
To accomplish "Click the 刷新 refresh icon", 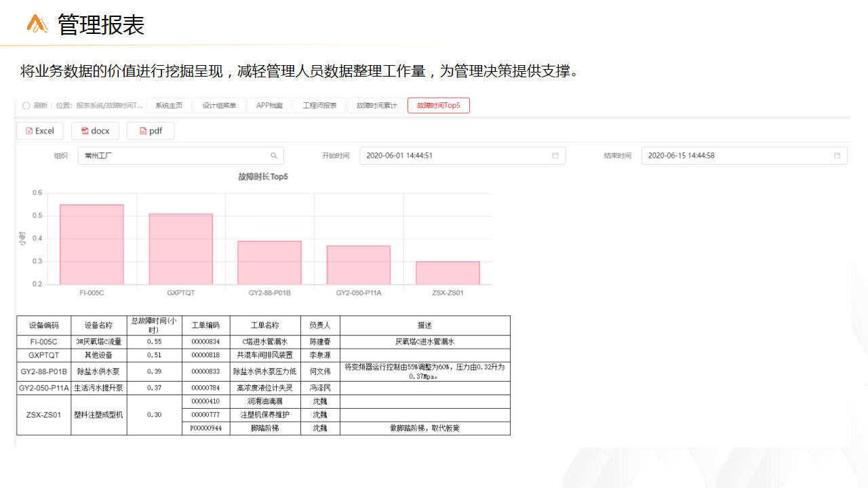I will pyautogui.click(x=26, y=106).
